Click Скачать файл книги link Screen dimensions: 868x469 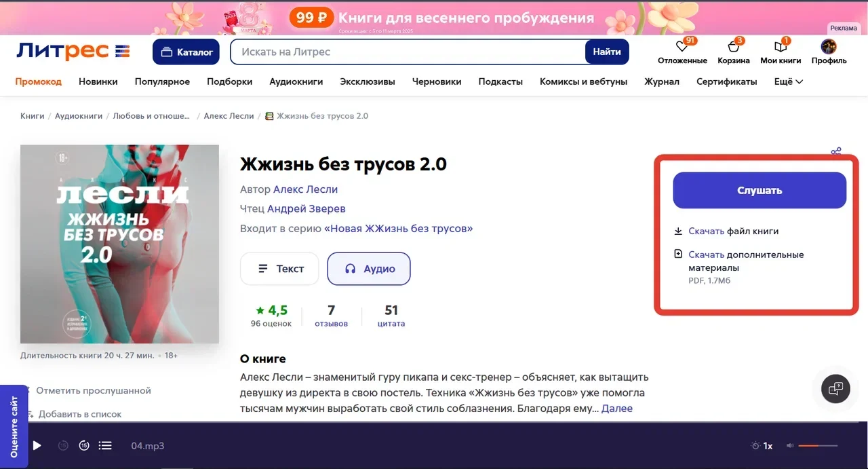[733, 231]
